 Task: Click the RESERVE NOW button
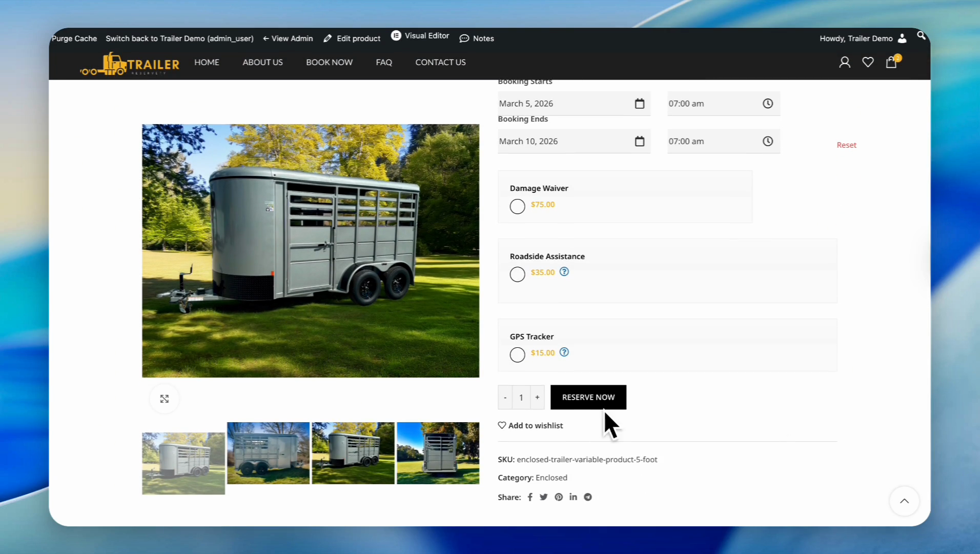click(588, 397)
